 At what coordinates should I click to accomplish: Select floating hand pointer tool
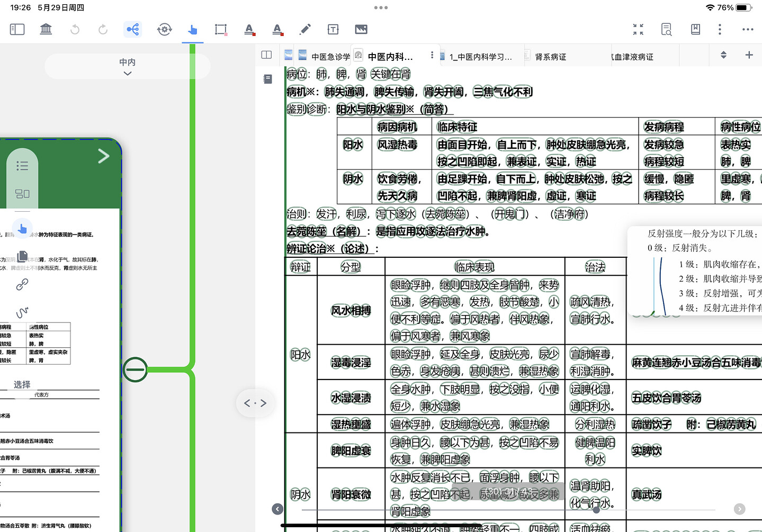click(22, 229)
